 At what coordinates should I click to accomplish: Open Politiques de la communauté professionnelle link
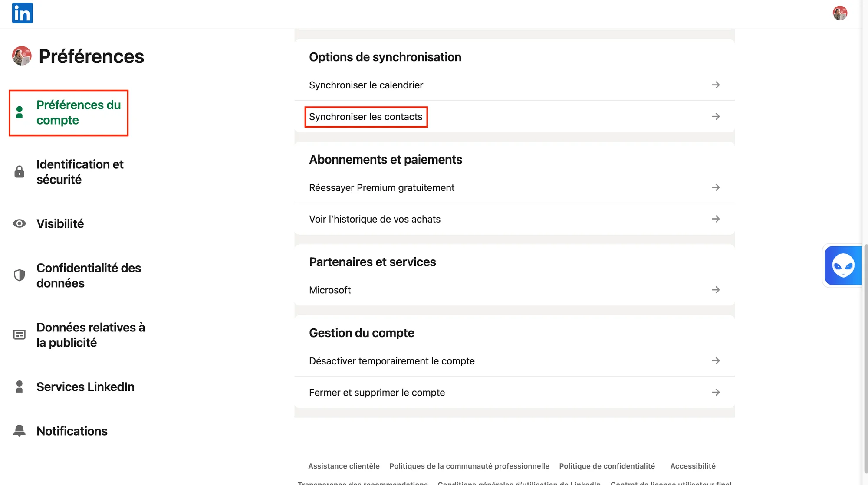(x=469, y=466)
